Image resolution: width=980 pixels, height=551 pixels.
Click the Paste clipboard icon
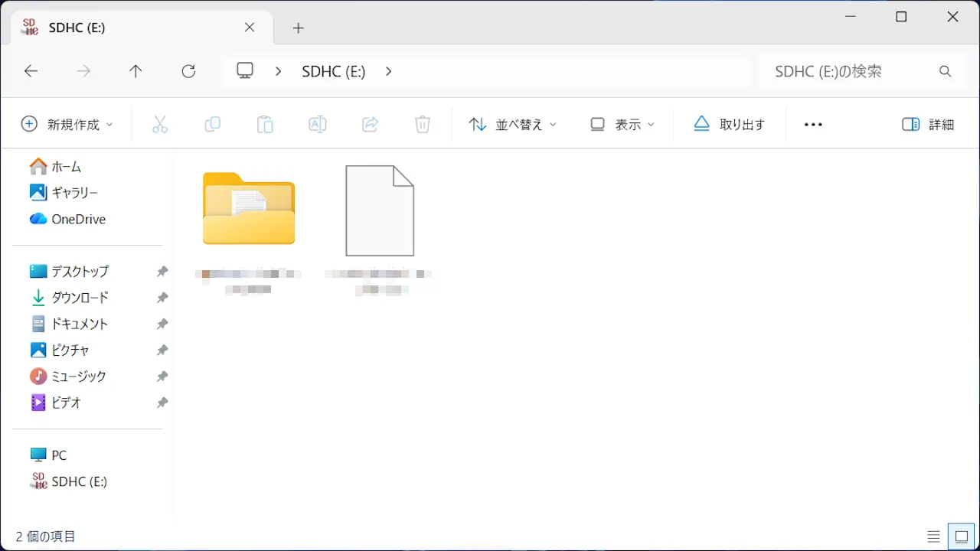[265, 125]
